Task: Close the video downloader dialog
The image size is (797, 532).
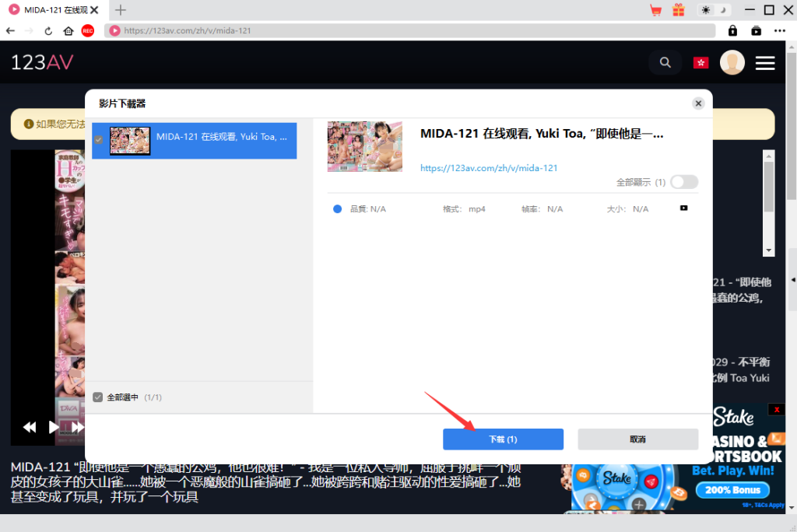Action: pyautogui.click(x=698, y=103)
